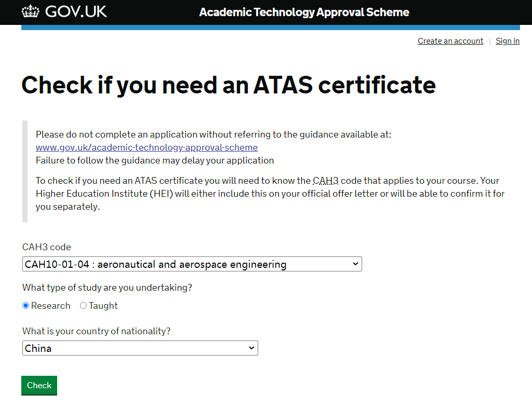Click the GOV.UK text in header

point(76,11)
